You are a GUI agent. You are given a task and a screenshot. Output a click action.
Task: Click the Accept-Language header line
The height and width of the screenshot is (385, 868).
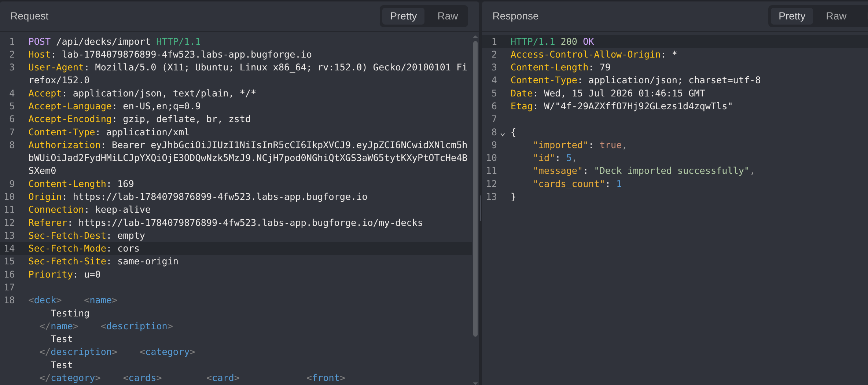114,106
